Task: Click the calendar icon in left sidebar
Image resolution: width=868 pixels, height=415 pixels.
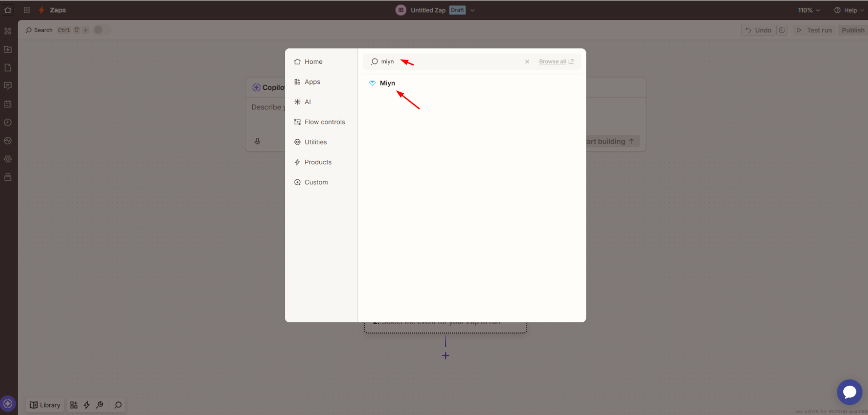Action: (8, 104)
